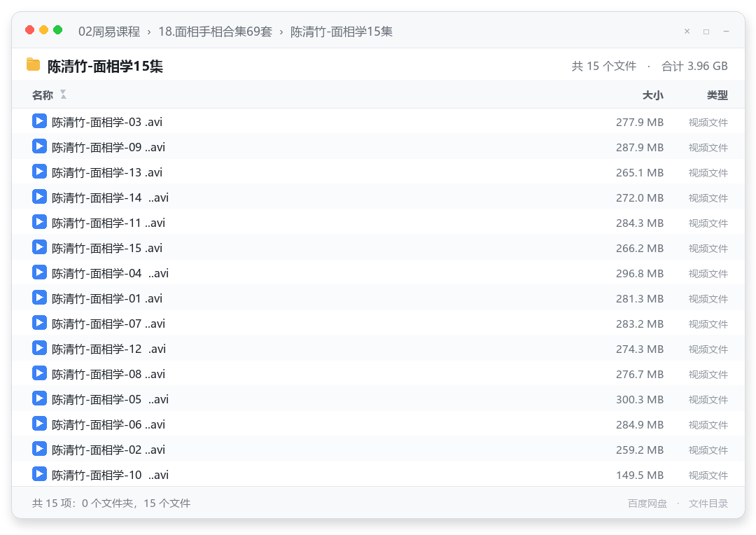Select file name 陈清竹-面相学-09 ..avi
Image resolution: width=756 pixels, height=535 pixels.
[x=108, y=147]
